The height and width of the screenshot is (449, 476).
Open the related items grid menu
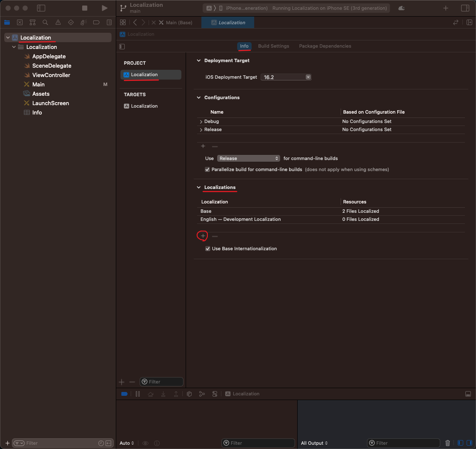123,23
